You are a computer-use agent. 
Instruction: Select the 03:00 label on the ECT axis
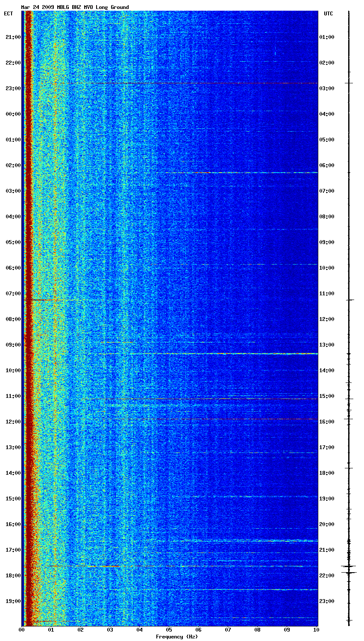tap(13, 191)
